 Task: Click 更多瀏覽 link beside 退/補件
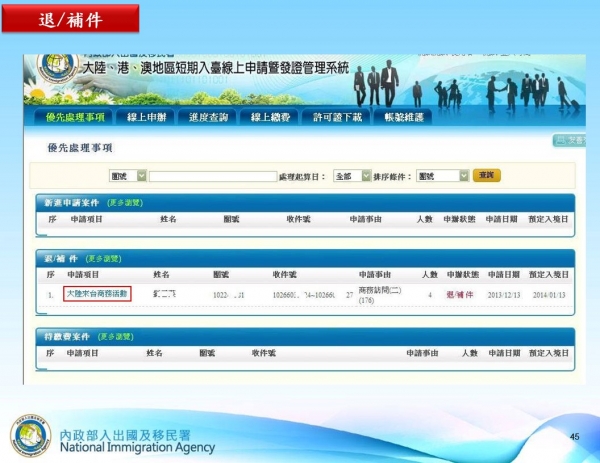(x=103, y=258)
